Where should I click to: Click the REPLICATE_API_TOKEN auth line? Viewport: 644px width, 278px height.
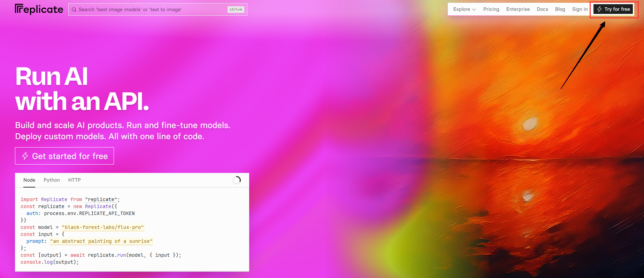pos(80,213)
